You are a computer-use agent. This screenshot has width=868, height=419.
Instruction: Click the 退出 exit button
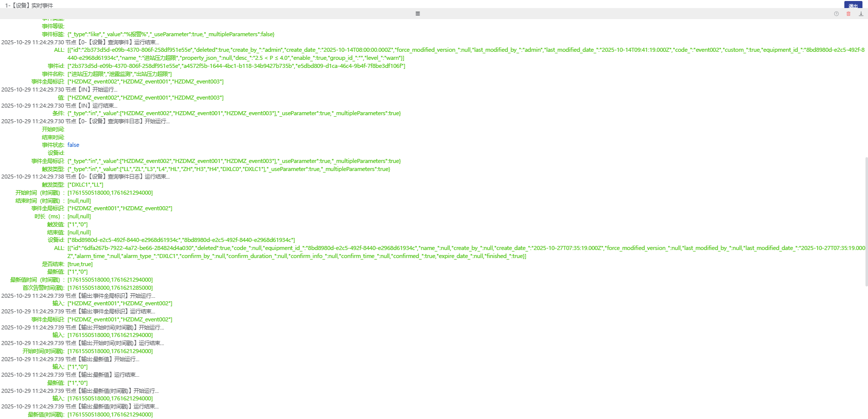(x=853, y=6)
